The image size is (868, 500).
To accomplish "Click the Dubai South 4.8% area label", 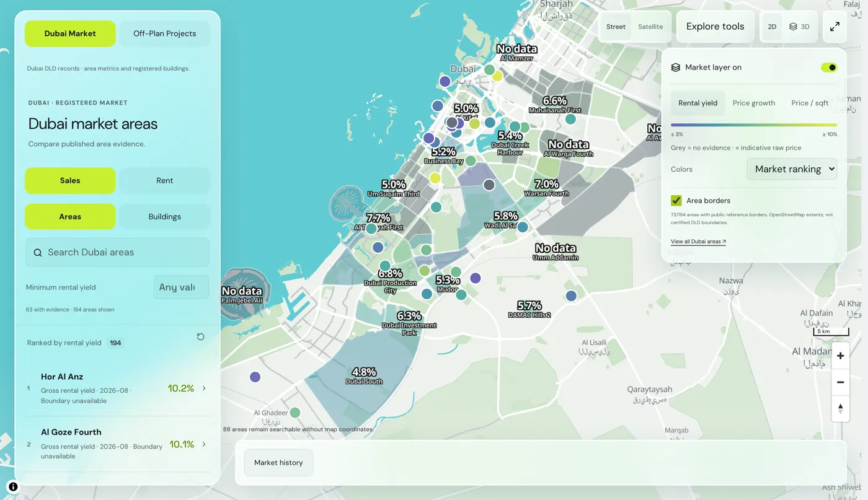I will 364,375.
